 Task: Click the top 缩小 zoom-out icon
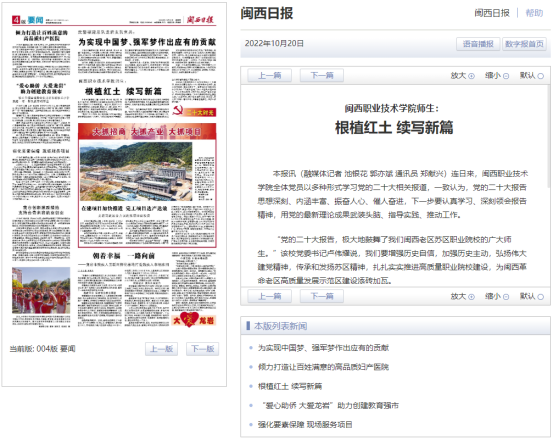(x=506, y=76)
